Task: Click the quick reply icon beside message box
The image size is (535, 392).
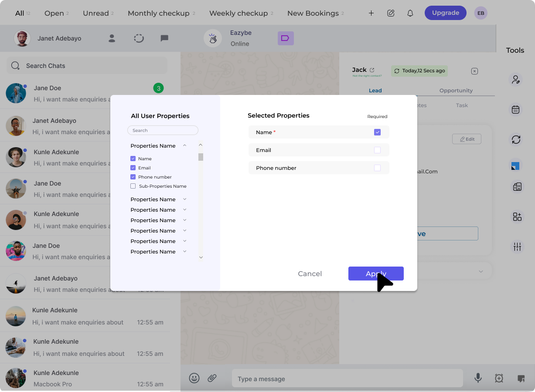Action: coord(521,378)
